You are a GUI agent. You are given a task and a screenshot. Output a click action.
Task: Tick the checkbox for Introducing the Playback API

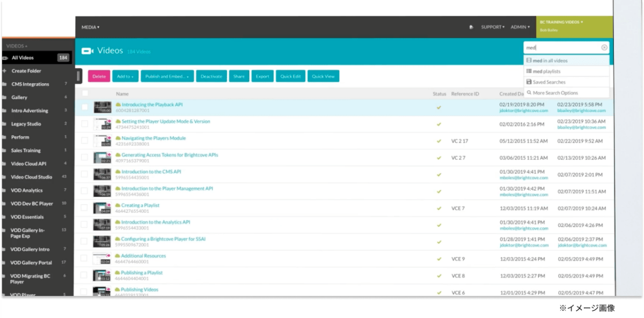pos(85,107)
